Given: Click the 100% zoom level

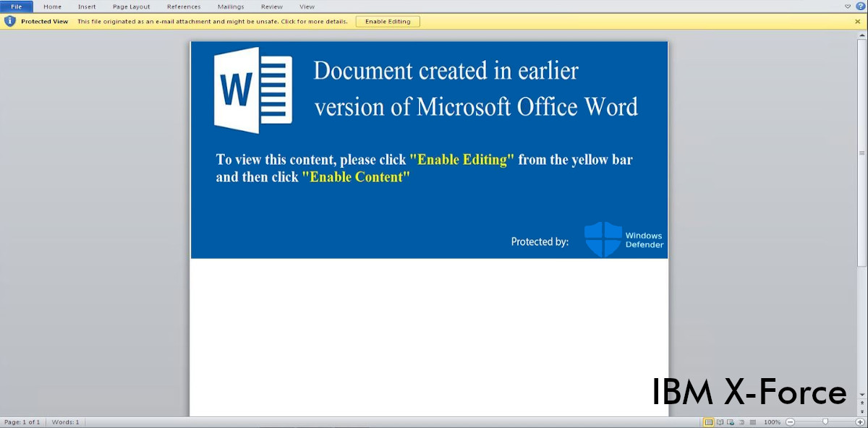Looking at the screenshot, I should 773,422.
